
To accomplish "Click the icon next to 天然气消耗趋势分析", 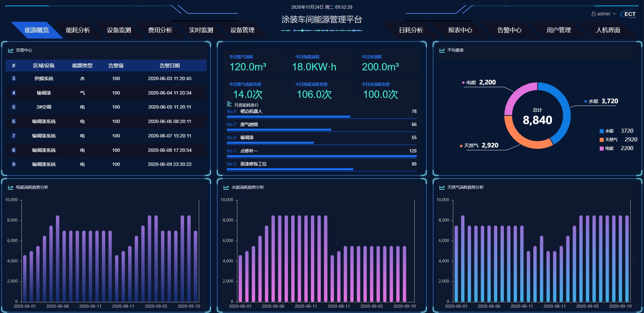I will click(x=442, y=187).
